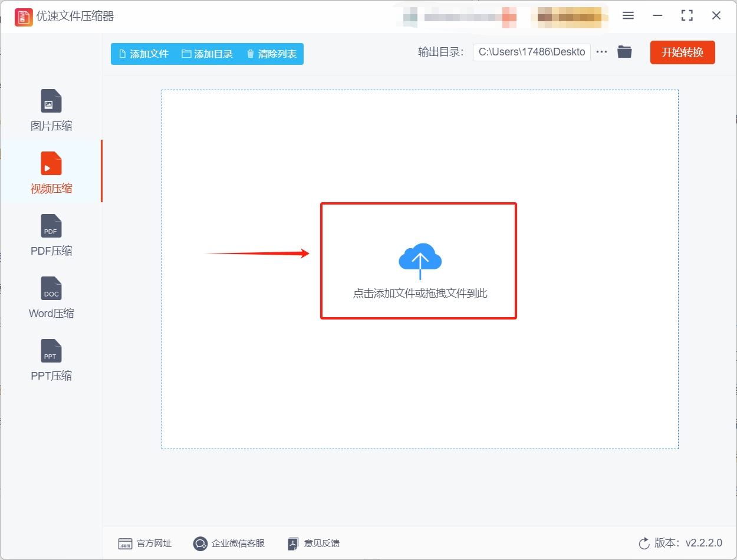The width and height of the screenshot is (737, 560).
Task: Open the output folder icon
Action: coord(624,52)
